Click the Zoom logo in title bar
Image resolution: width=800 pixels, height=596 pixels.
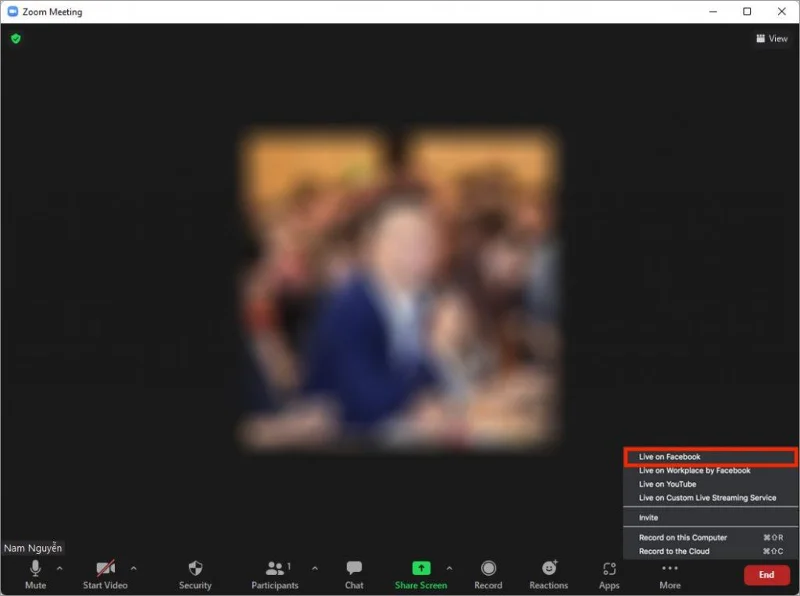13,11
